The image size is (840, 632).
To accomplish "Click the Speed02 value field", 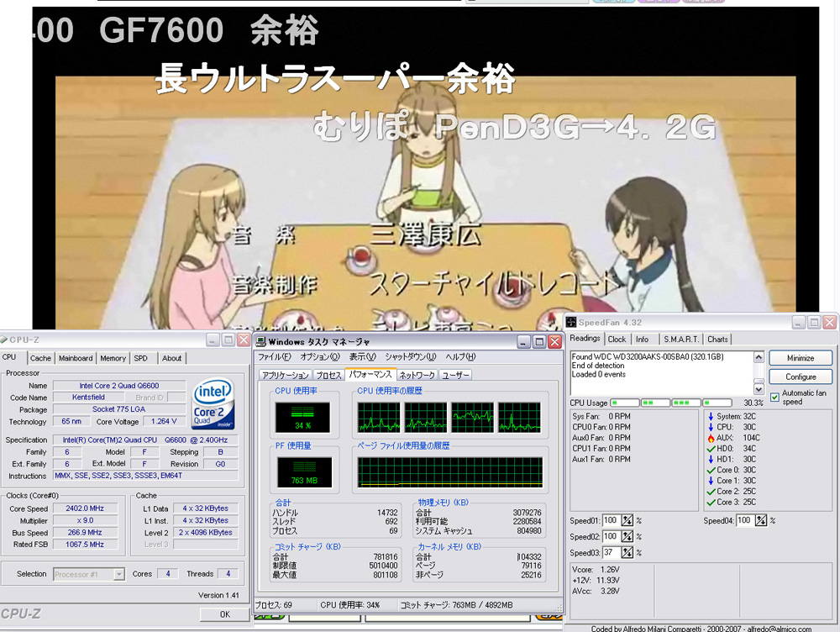I will [x=612, y=536].
